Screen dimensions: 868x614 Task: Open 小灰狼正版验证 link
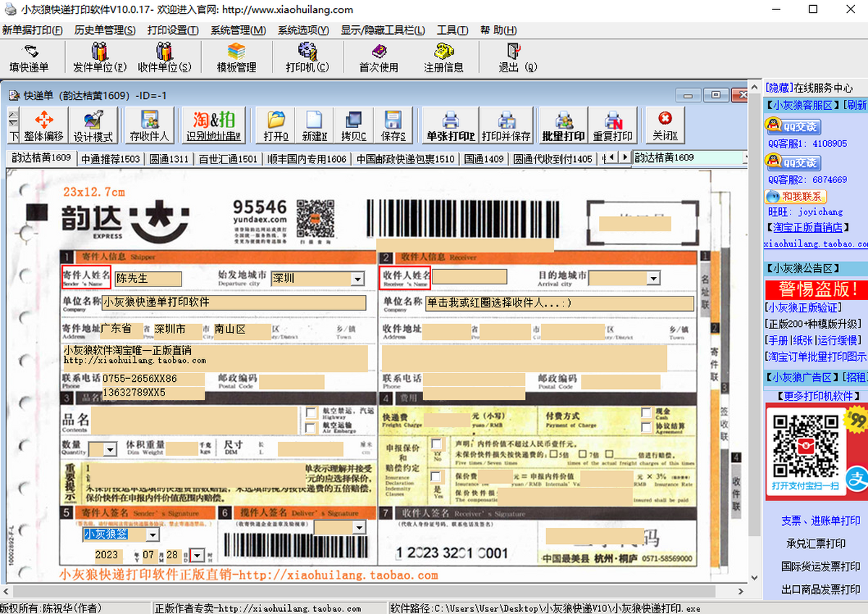(x=803, y=308)
